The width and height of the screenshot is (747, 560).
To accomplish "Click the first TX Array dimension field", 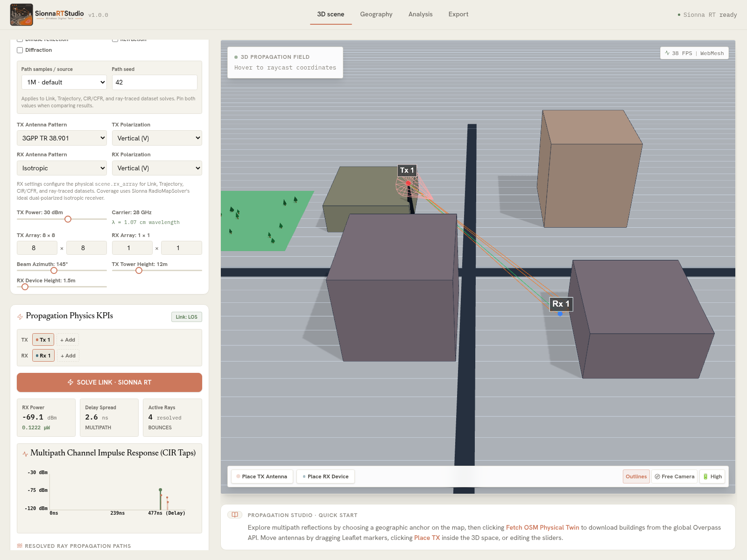I will pos(37,248).
